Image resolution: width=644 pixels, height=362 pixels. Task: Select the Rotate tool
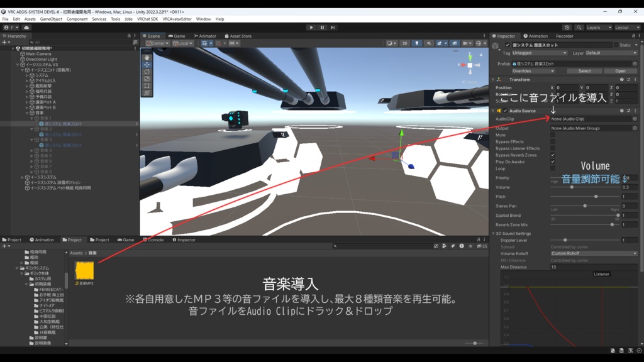pyautogui.click(x=147, y=72)
